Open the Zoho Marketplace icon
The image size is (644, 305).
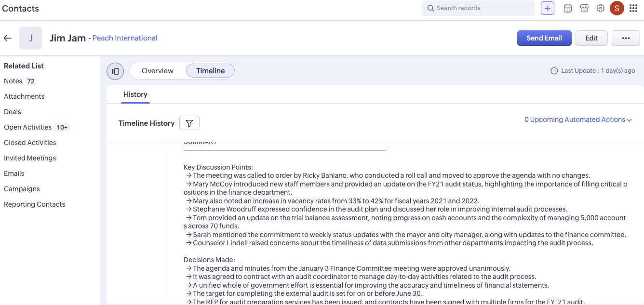coord(584,8)
